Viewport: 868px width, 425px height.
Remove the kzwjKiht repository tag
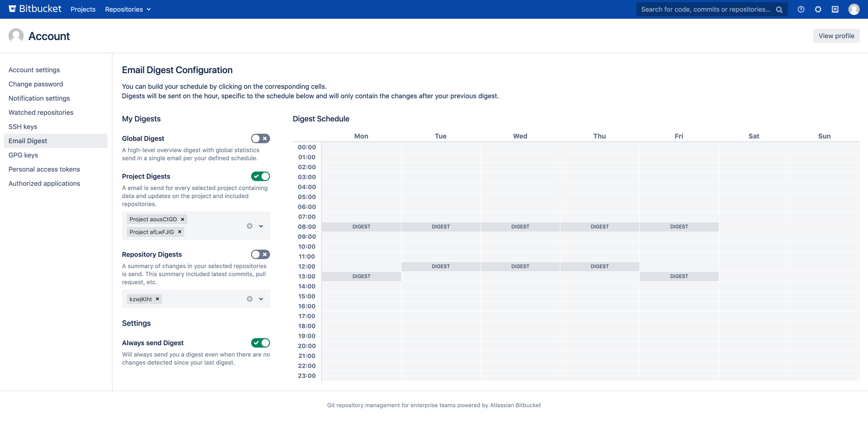click(x=158, y=299)
